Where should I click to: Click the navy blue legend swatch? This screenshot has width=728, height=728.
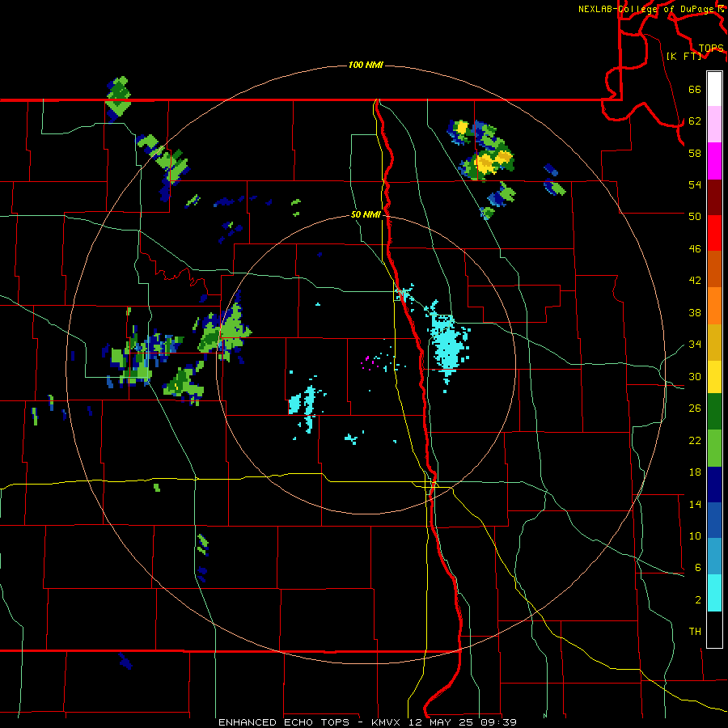714,485
